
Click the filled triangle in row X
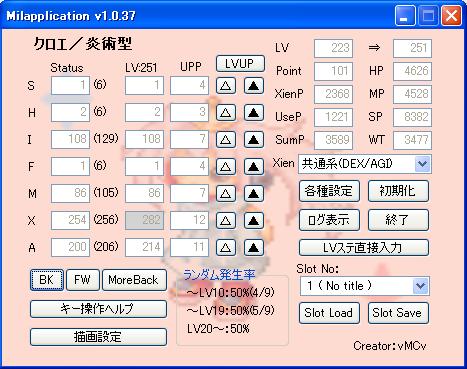pos(254,220)
